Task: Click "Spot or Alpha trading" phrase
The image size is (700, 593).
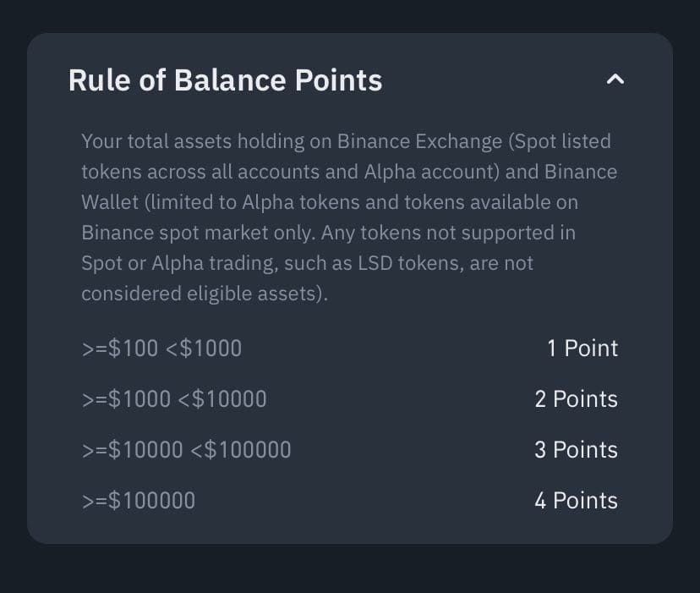Action: click(x=180, y=263)
